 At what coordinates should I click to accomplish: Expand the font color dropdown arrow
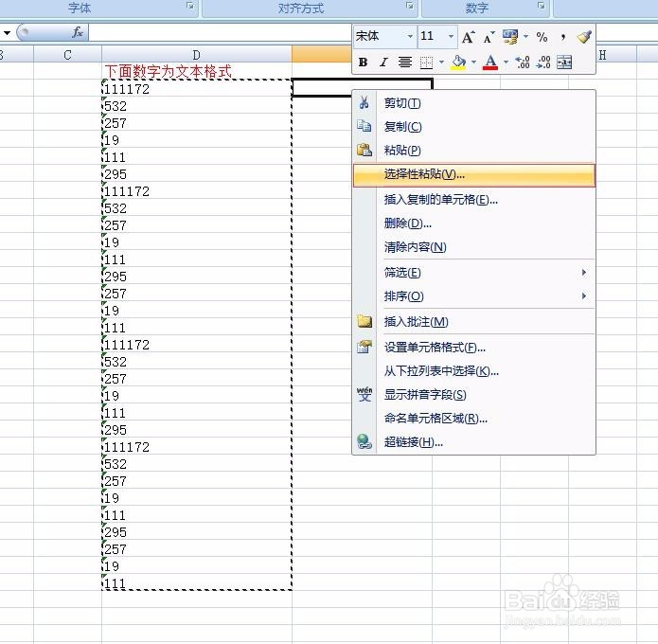point(507,63)
